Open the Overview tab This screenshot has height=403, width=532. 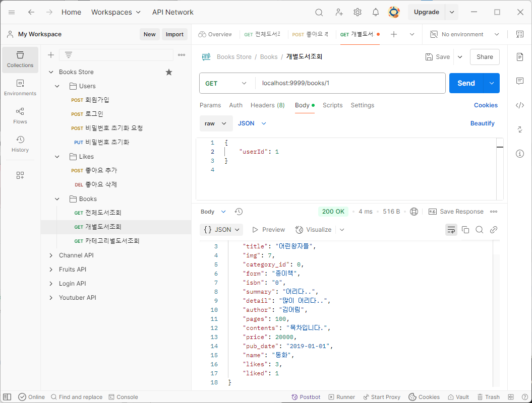point(215,34)
